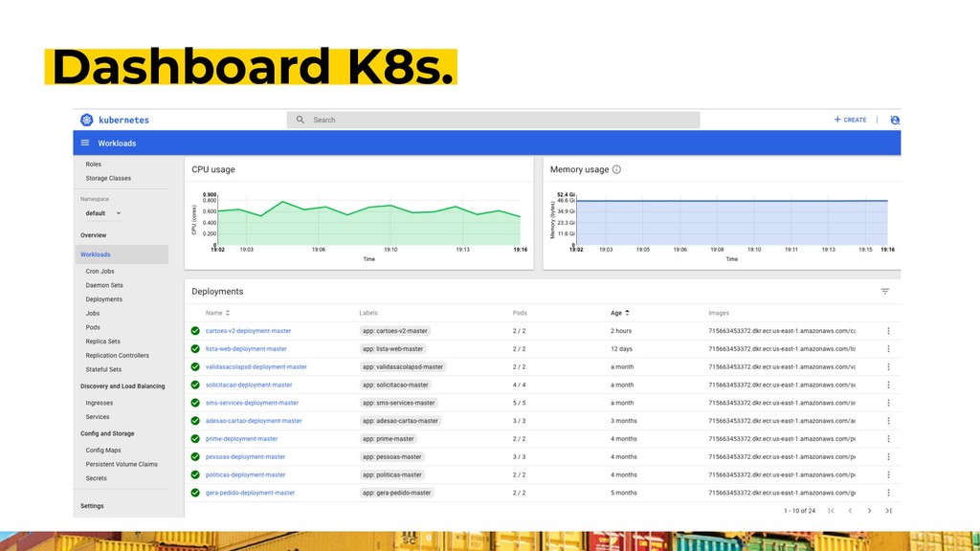Open Config and Storage section
Image resolution: width=980 pixels, height=551 pixels.
coord(107,433)
